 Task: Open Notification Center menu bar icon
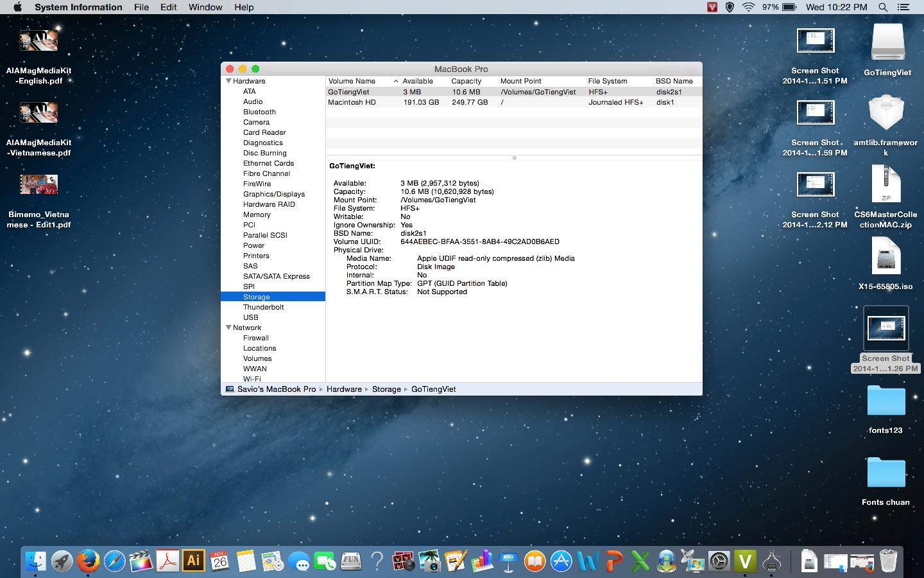(903, 7)
